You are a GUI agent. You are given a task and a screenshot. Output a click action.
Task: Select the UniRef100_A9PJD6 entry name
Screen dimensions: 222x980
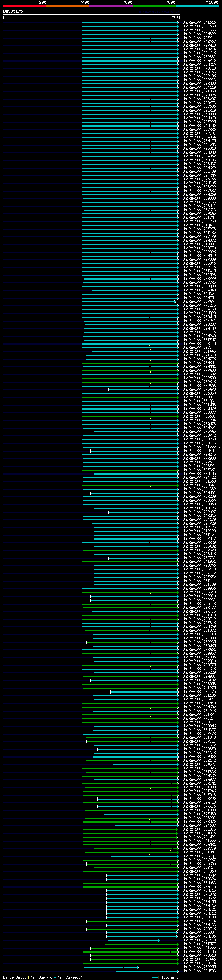199,76
